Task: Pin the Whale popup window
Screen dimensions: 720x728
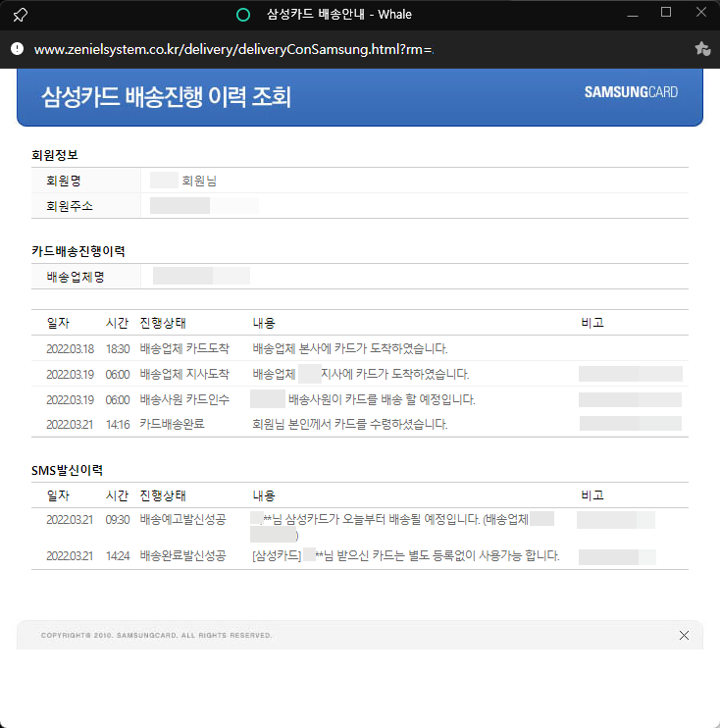Action: point(20,15)
